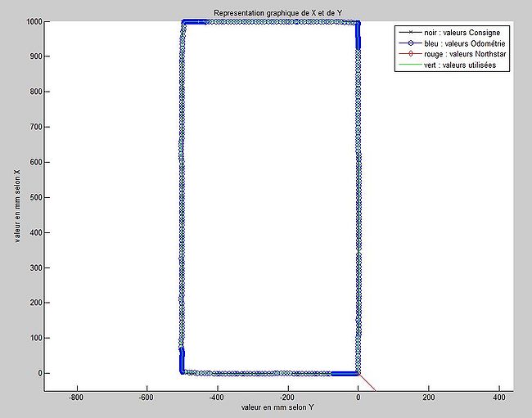Click the blue circle marker in legend
Image resolution: width=532 pixels, height=418 pixels.
pyautogui.click(x=406, y=43)
